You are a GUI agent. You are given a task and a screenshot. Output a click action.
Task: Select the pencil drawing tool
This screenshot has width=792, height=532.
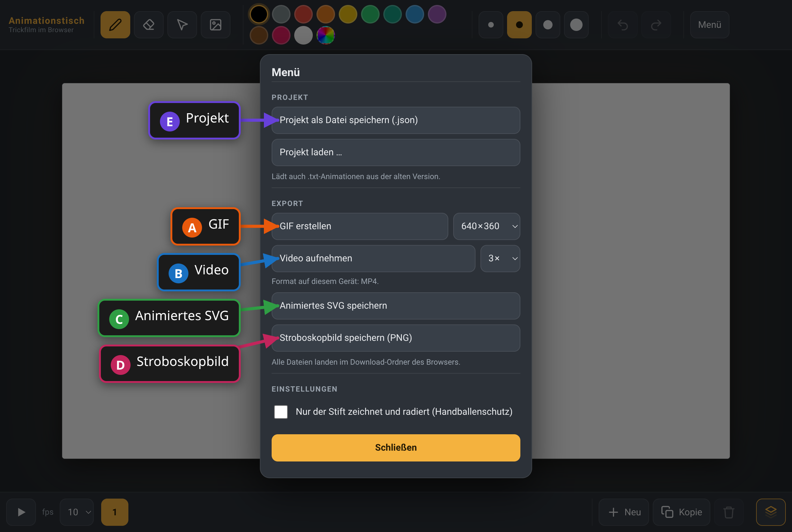(x=115, y=25)
